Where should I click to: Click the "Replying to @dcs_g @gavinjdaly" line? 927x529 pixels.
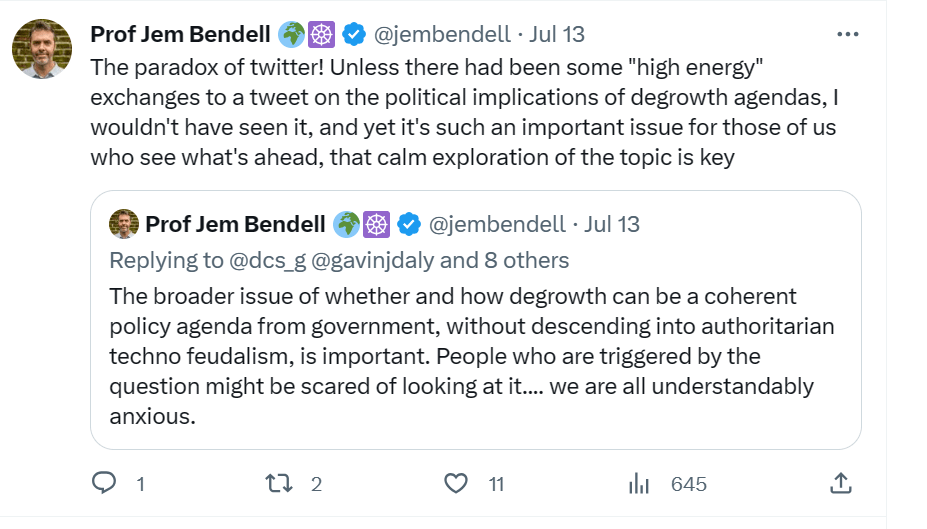click(339, 261)
